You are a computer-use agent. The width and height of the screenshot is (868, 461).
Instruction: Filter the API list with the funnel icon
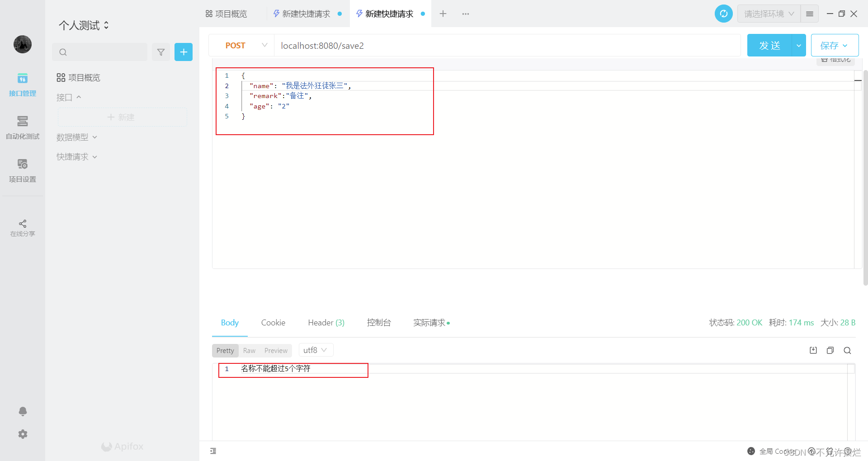click(x=160, y=52)
